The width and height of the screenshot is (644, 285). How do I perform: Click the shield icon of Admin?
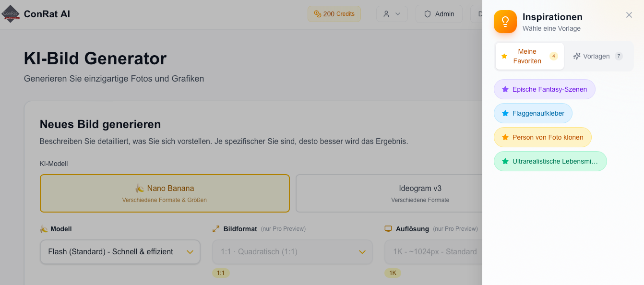pyautogui.click(x=427, y=14)
